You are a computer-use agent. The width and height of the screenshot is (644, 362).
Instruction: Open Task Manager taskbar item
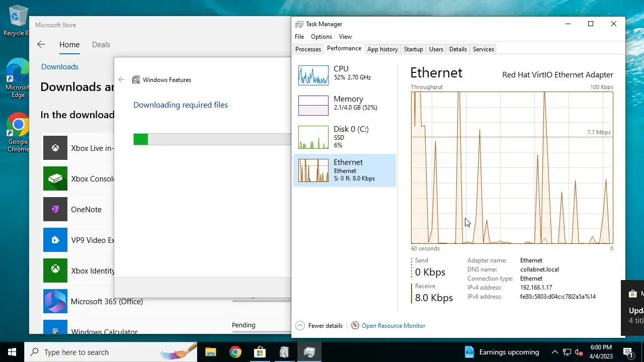point(309,352)
